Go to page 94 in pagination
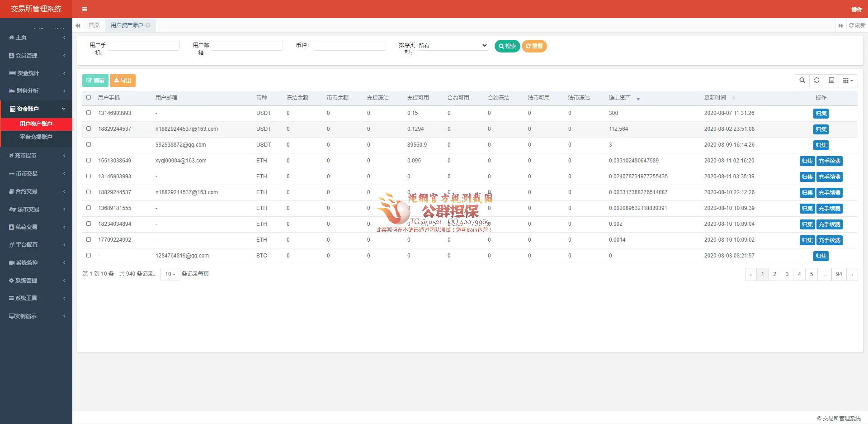Image resolution: width=868 pixels, height=424 pixels. coord(839,274)
